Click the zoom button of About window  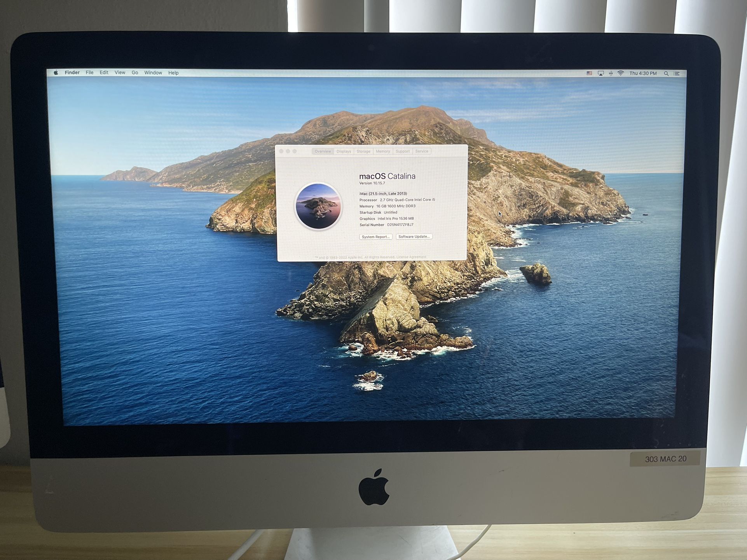point(295,151)
